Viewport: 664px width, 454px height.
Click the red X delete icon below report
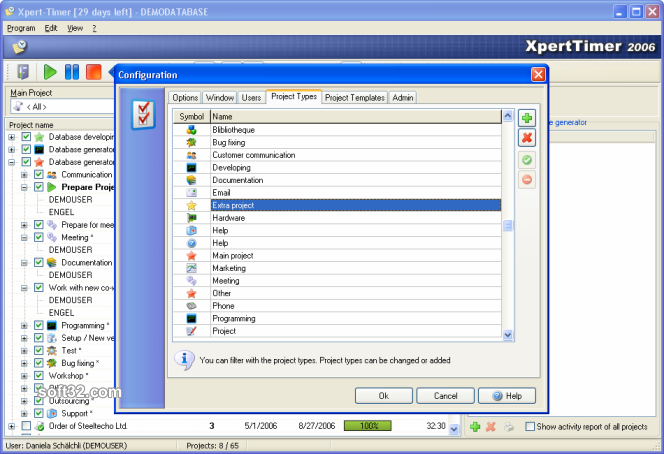(x=491, y=426)
